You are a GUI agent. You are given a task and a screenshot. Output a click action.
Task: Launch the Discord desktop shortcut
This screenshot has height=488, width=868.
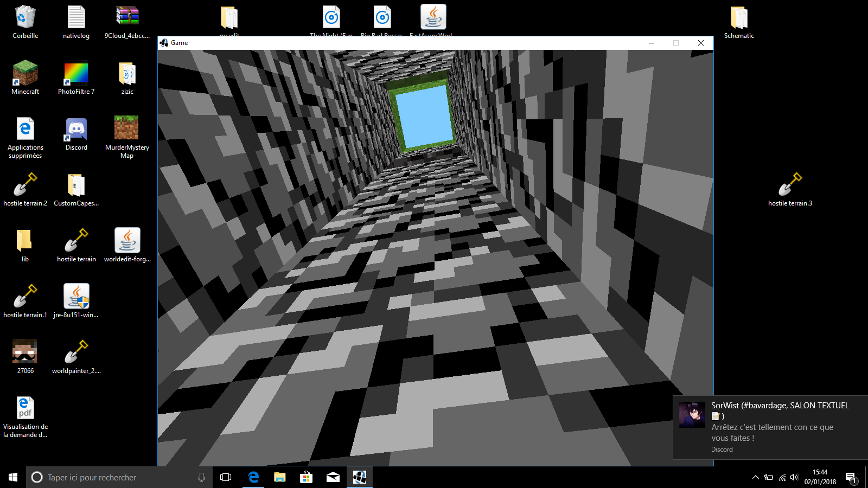click(x=76, y=129)
